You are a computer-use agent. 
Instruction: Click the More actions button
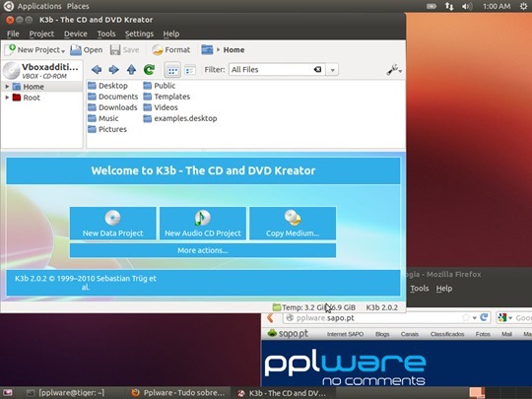coord(203,250)
